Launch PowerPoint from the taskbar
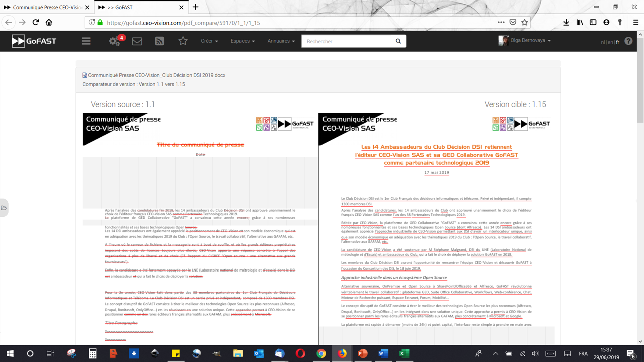Viewport: 644px width, 362px height. point(362,353)
